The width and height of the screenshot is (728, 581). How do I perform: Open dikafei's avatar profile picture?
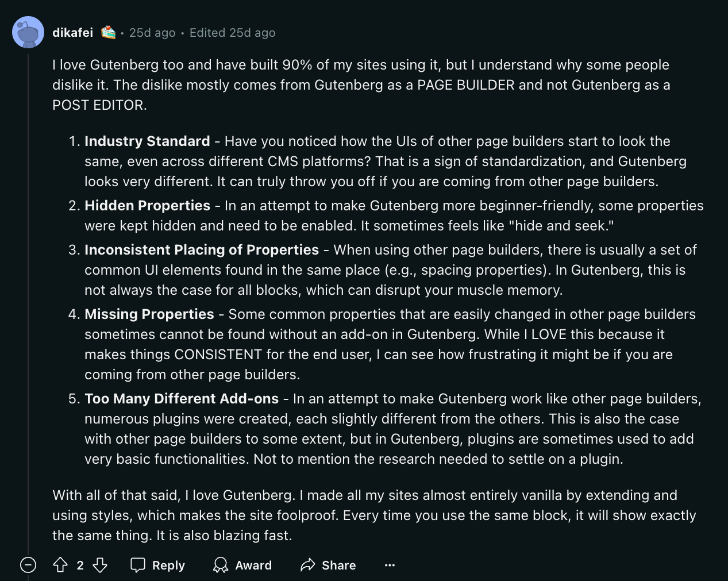(28, 33)
